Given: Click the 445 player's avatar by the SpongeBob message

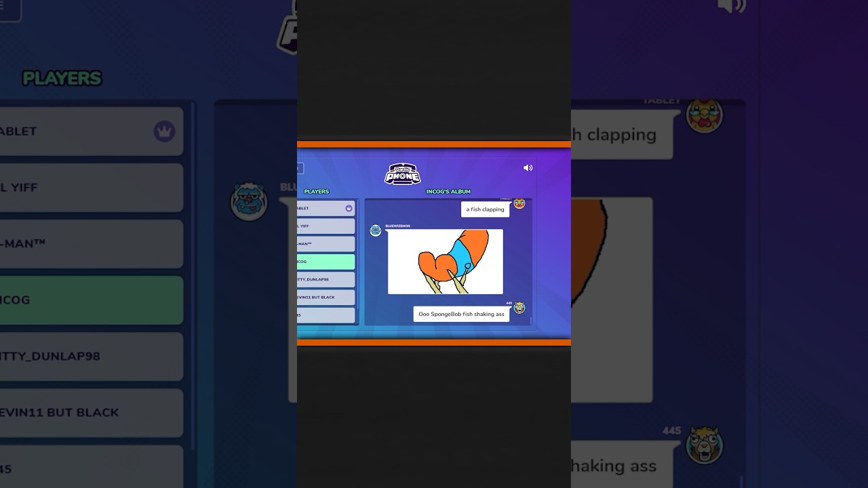Looking at the screenshot, I should point(519,308).
